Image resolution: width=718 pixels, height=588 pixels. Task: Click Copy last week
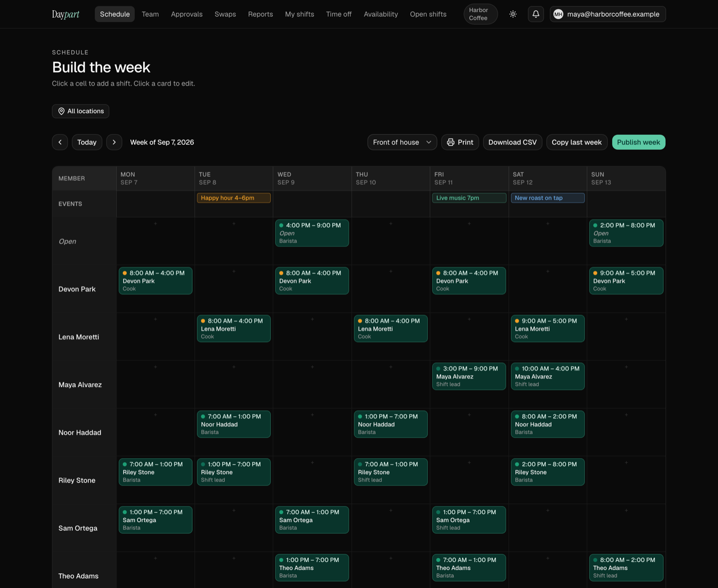pos(577,143)
